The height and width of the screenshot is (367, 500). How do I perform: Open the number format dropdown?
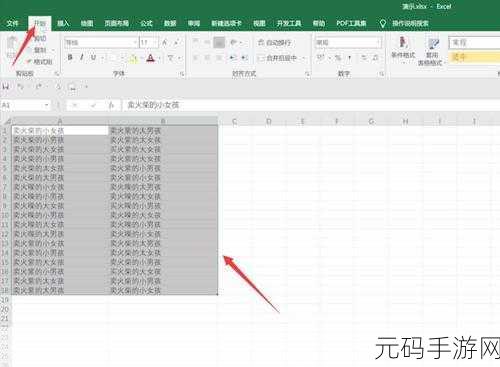[x=379, y=42]
